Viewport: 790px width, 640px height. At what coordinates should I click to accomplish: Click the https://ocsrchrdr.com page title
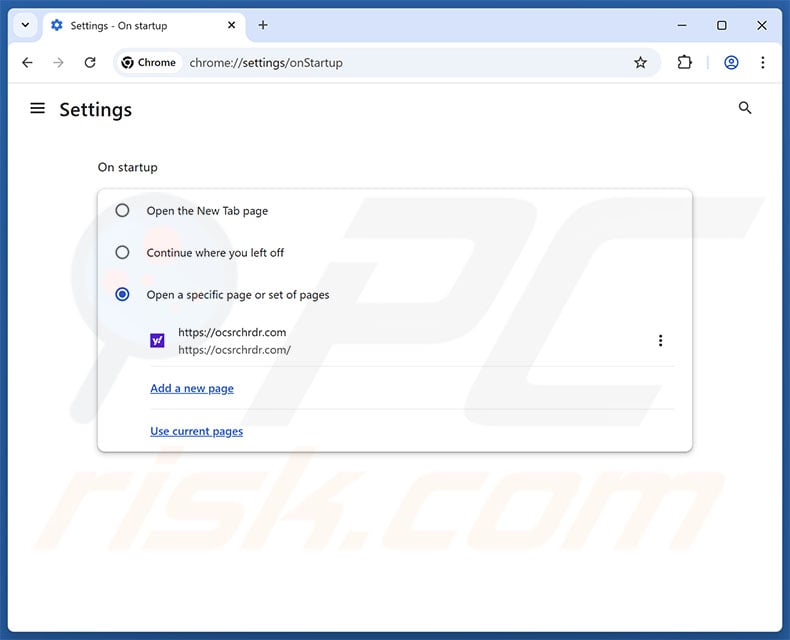[232, 333]
